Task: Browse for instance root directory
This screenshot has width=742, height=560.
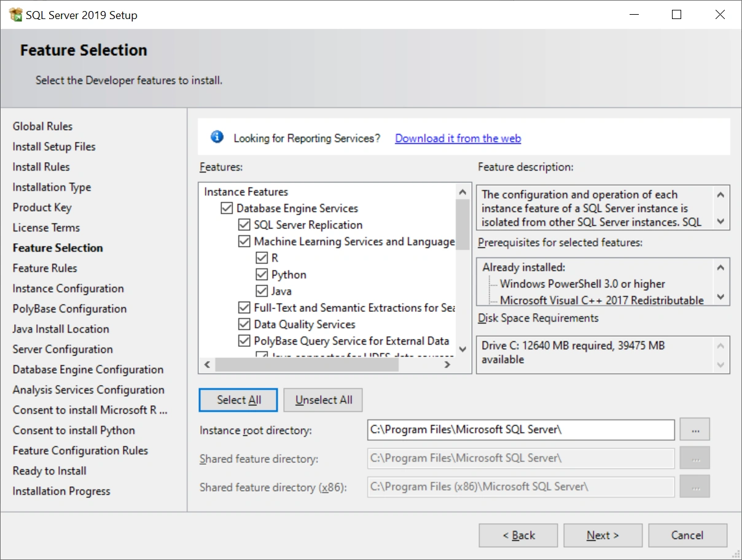Action: [x=695, y=430]
